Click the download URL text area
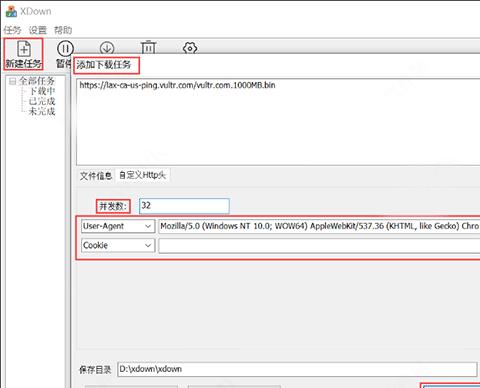This screenshot has height=388, width=480. 278,122
